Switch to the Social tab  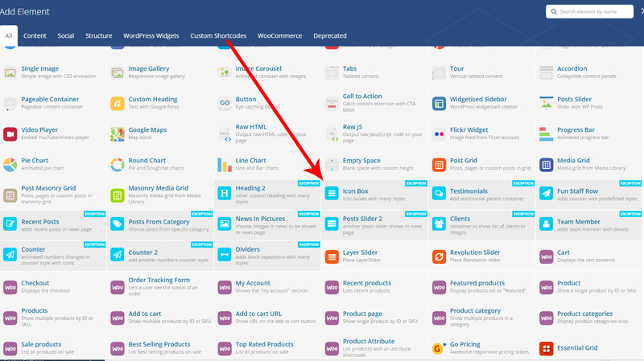(x=66, y=35)
